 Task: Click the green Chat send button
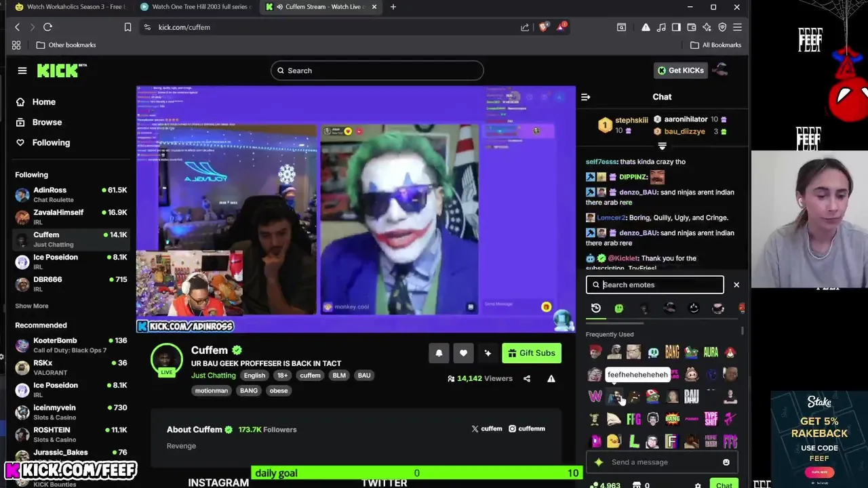(724, 484)
